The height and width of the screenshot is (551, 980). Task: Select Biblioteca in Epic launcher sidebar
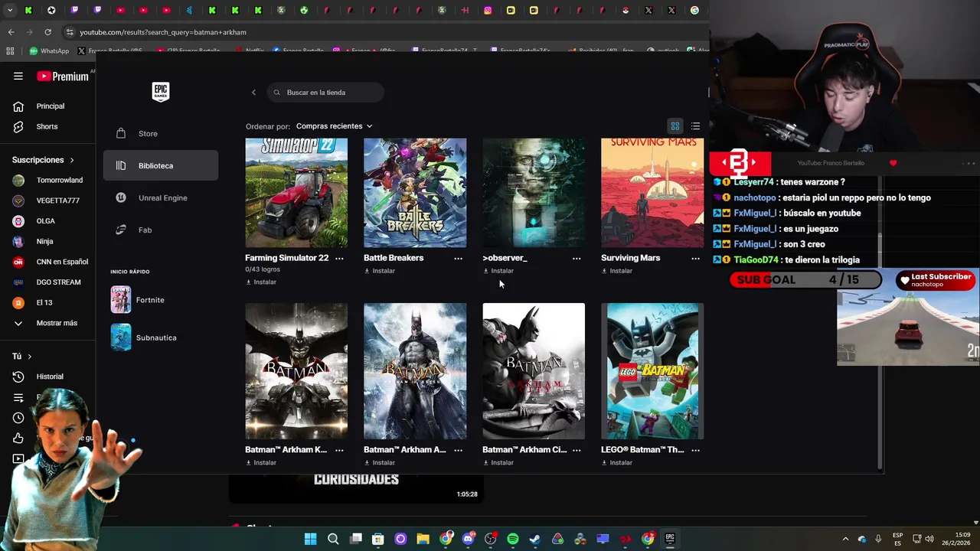161,165
